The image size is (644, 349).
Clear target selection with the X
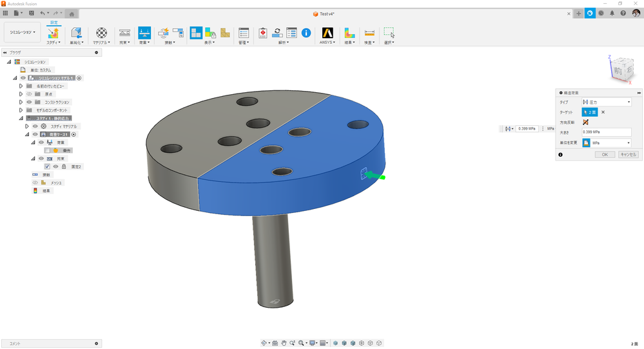pyautogui.click(x=603, y=112)
